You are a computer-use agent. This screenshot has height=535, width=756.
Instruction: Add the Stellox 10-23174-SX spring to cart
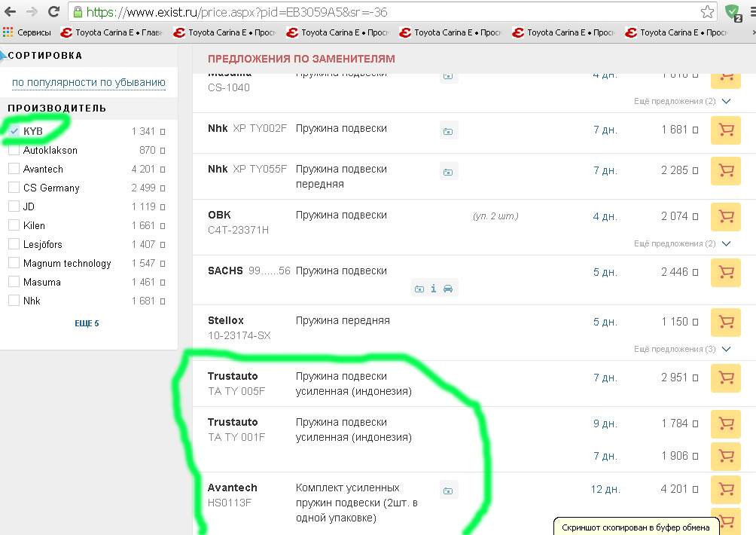pos(726,322)
